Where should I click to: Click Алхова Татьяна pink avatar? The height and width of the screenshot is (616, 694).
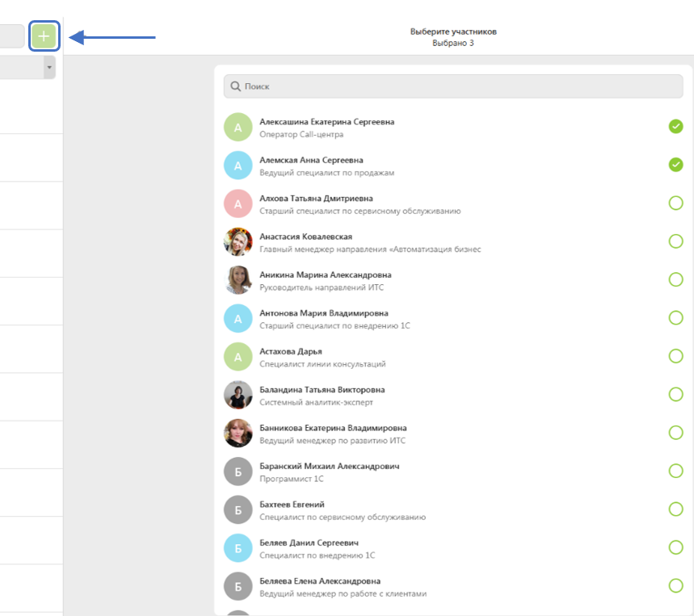coord(238,203)
